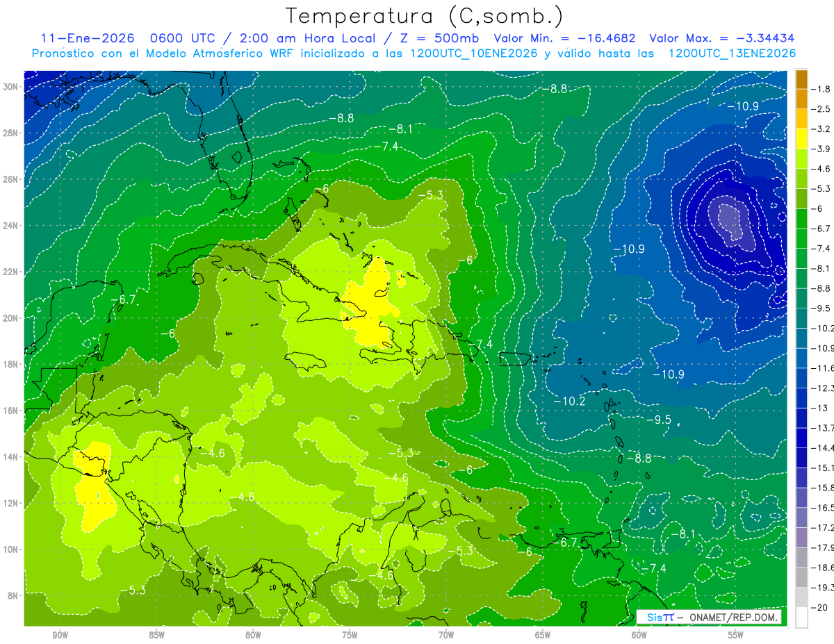This screenshot has height=644, width=834.
Task: Click the -10.2 contour label on the map
Action: 570,402
